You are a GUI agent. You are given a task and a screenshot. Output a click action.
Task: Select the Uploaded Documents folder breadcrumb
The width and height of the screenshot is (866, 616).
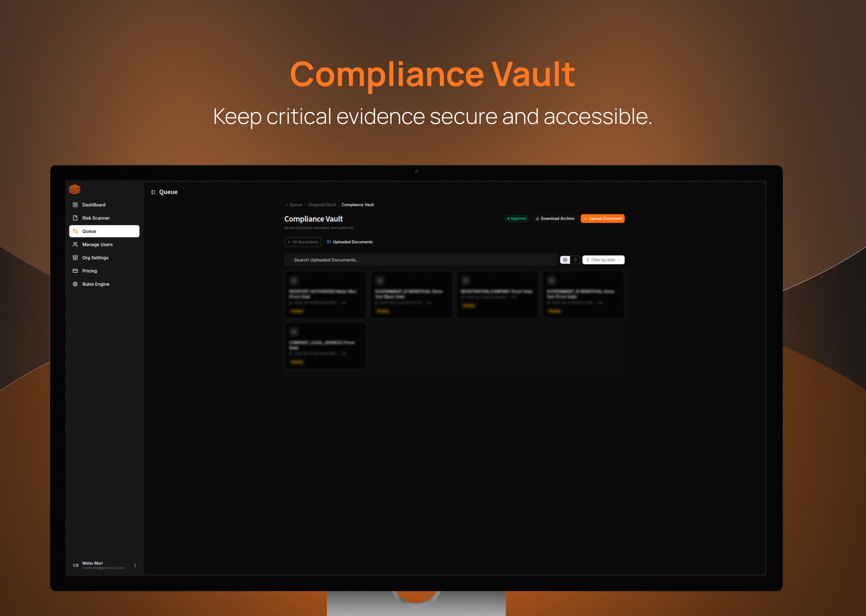click(350, 242)
